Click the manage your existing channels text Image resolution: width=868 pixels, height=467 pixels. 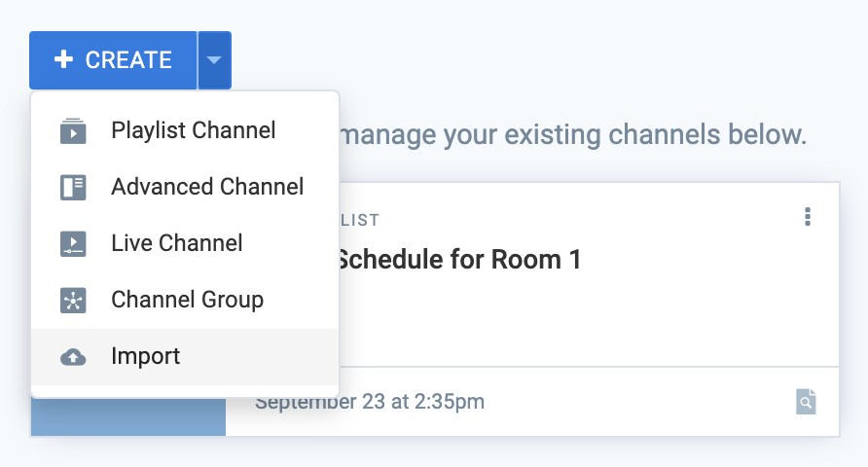coord(573,134)
